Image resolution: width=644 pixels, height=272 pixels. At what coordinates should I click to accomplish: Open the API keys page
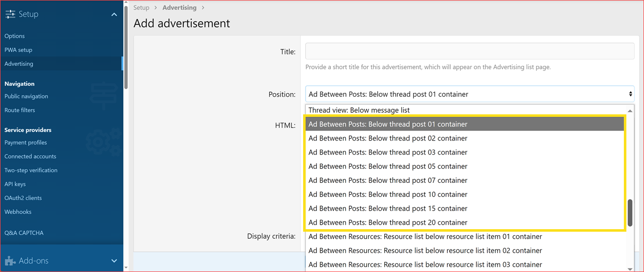pyautogui.click(x=15, y=184)
